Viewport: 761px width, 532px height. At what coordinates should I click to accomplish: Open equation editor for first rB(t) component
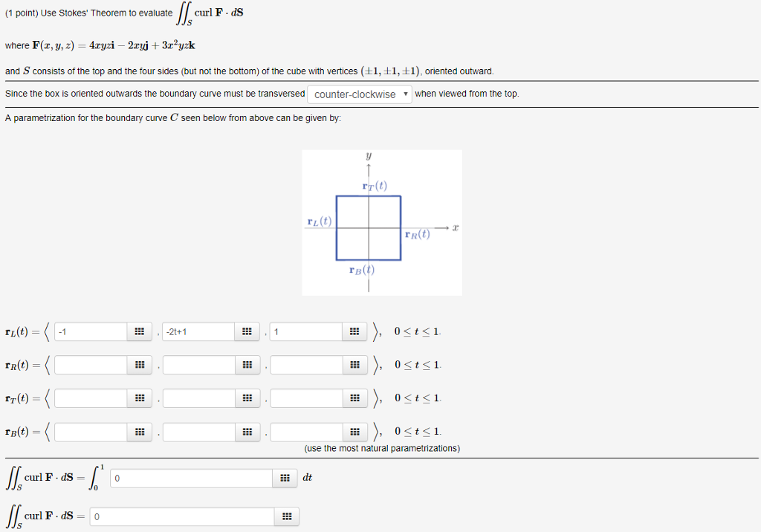click(139, 432)
